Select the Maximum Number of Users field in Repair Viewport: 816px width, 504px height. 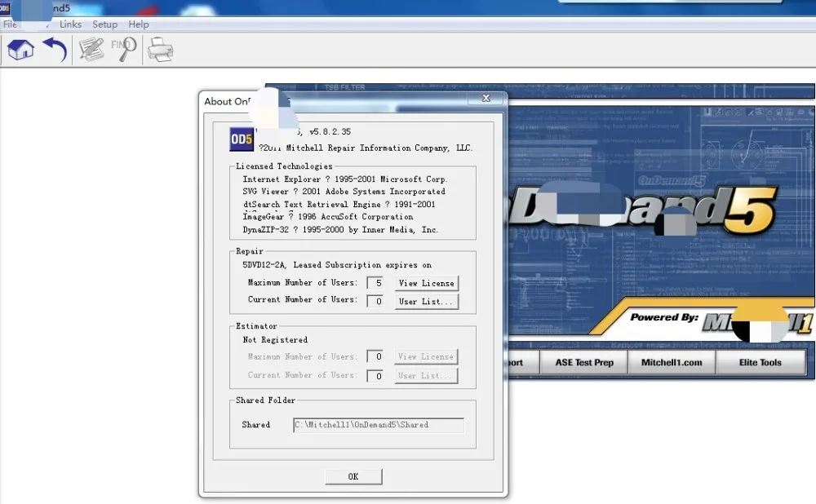point(375,283)
